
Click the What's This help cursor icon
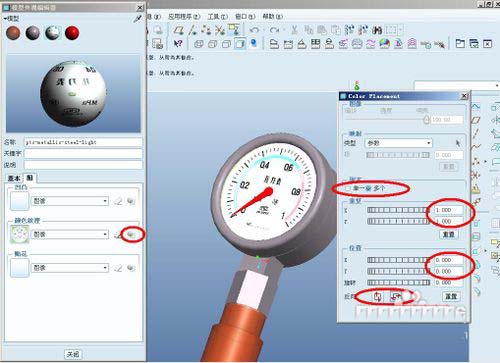point(178,44)
